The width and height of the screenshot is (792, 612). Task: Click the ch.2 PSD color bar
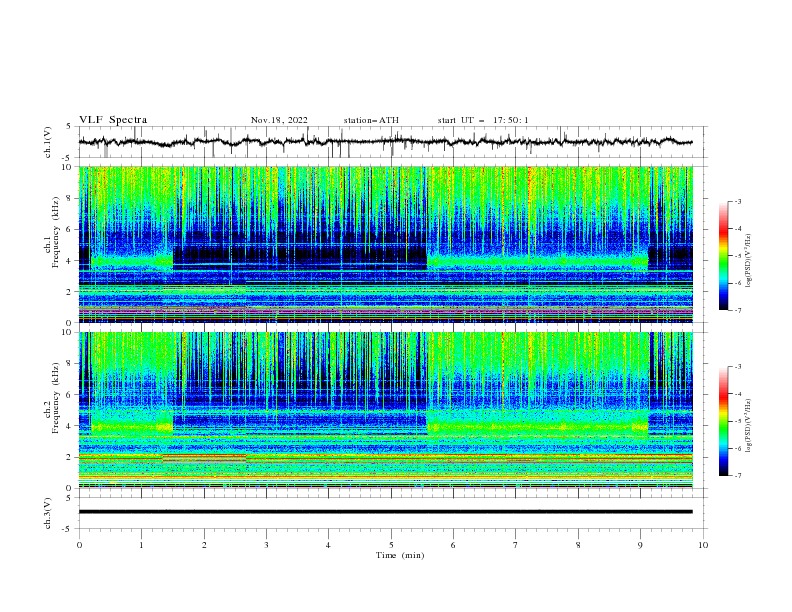(x=724, y=421)
